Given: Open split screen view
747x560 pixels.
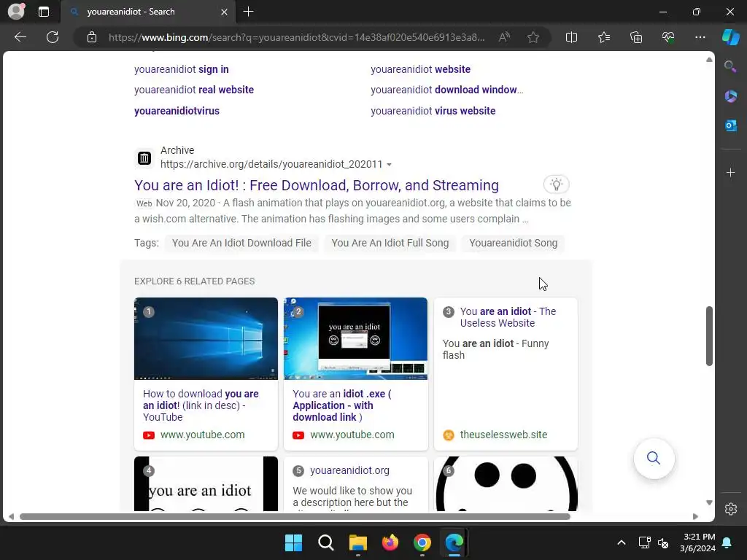Looking at the screenshot, I should coord(571,37).
